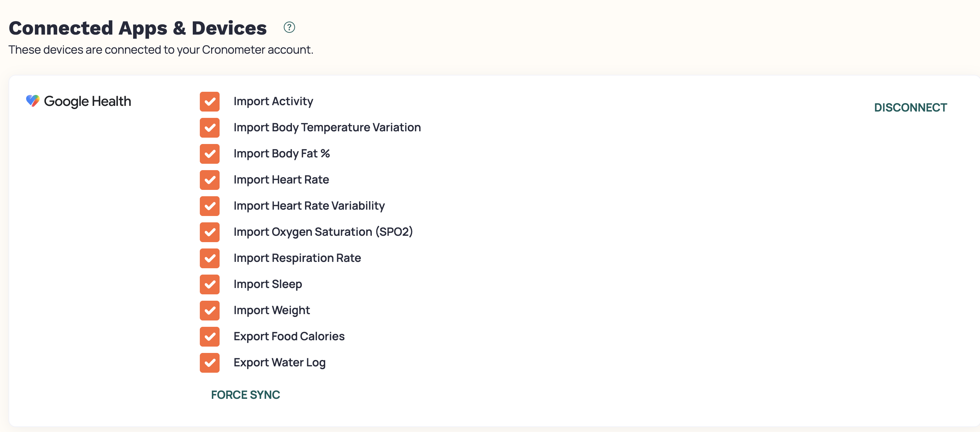Open the help question mark icon
Screen dimensions: 980x432
click(289, 28)
